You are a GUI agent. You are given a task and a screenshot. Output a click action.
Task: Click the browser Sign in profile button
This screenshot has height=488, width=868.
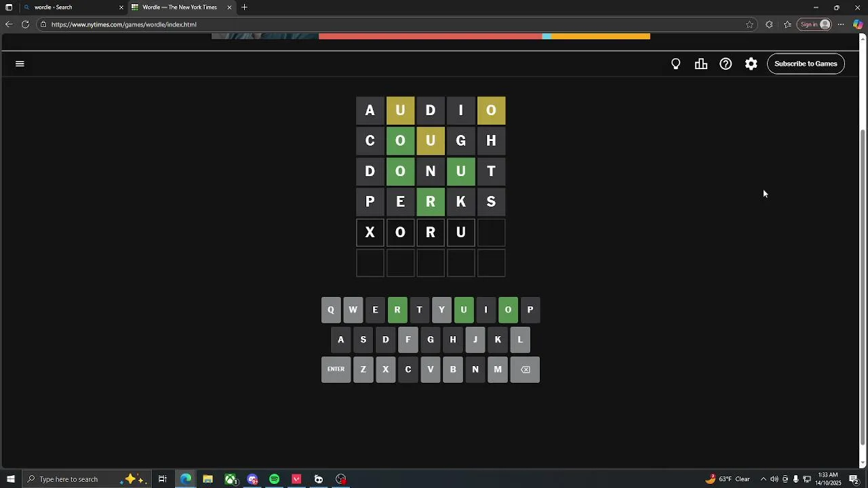(815, 24)
